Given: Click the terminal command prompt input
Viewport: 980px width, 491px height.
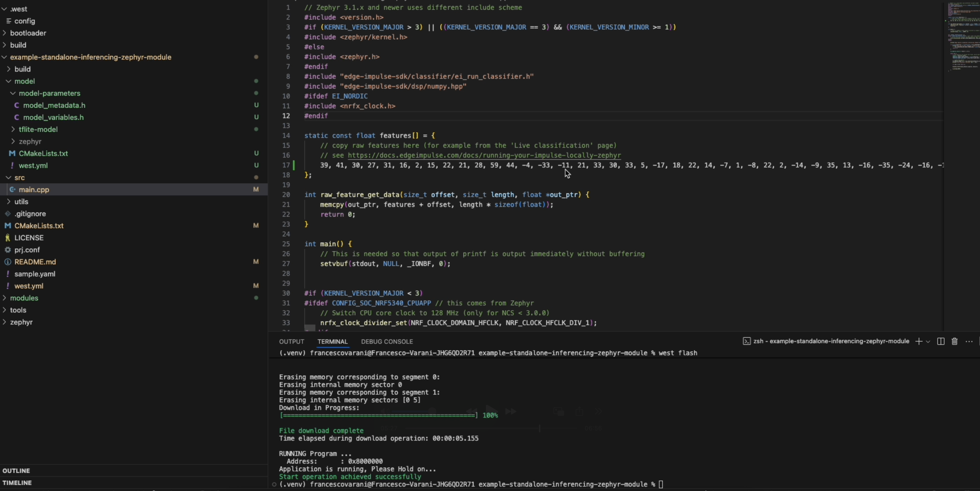Looking at the screenshot, I should click(661, 484).
